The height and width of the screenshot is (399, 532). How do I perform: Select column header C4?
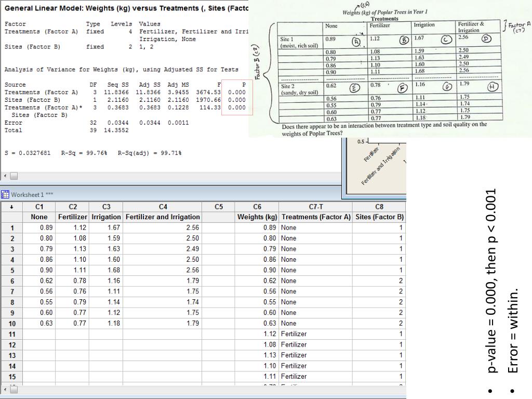point(163,207)
